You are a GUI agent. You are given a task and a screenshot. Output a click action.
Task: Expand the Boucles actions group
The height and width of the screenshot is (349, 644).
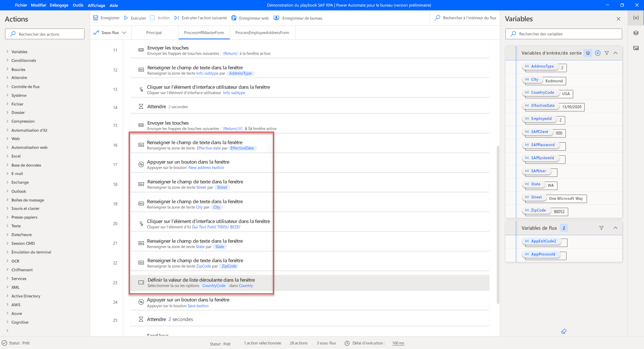(x=7, y=69)
